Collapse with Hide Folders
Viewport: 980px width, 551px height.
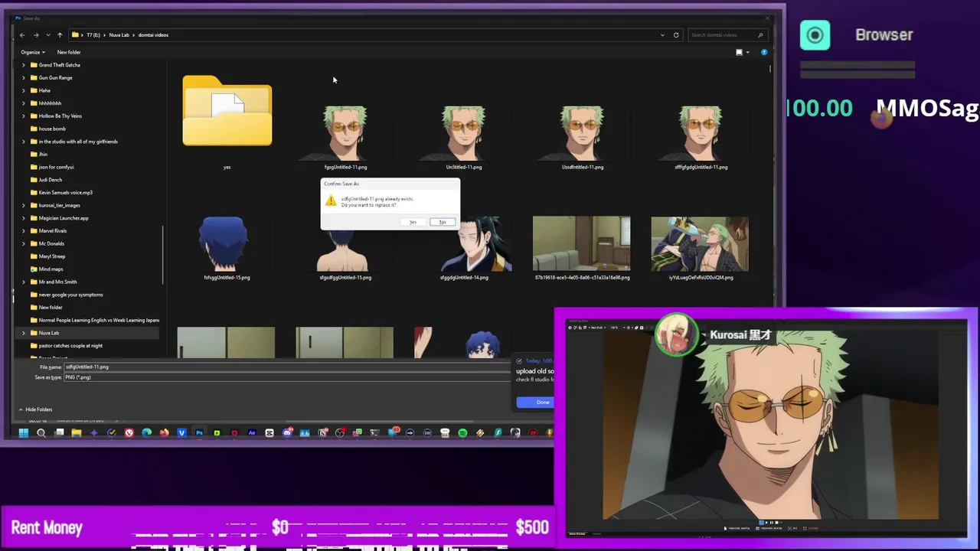[35, 409]
